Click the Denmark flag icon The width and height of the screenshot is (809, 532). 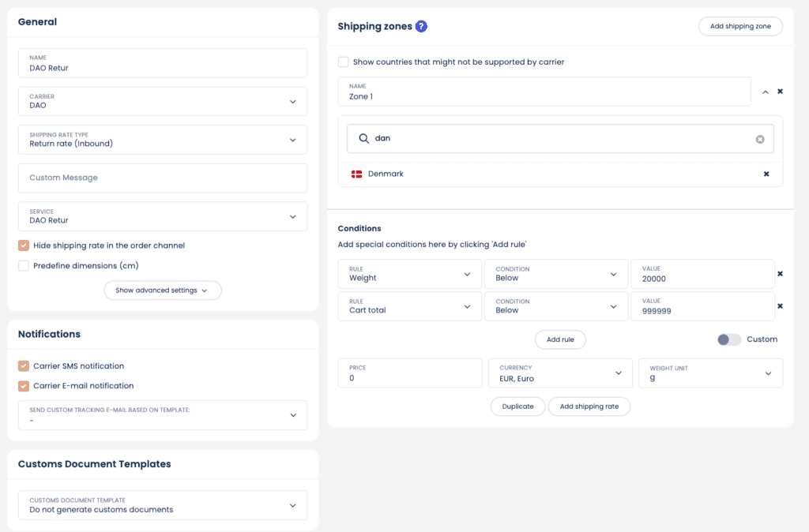[356, 174]
